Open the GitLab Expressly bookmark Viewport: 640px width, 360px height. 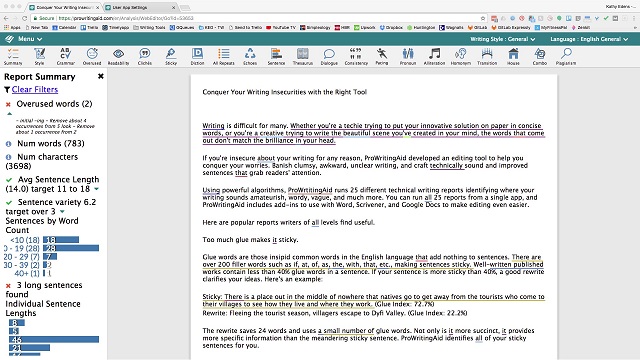(x=511, y=28)
